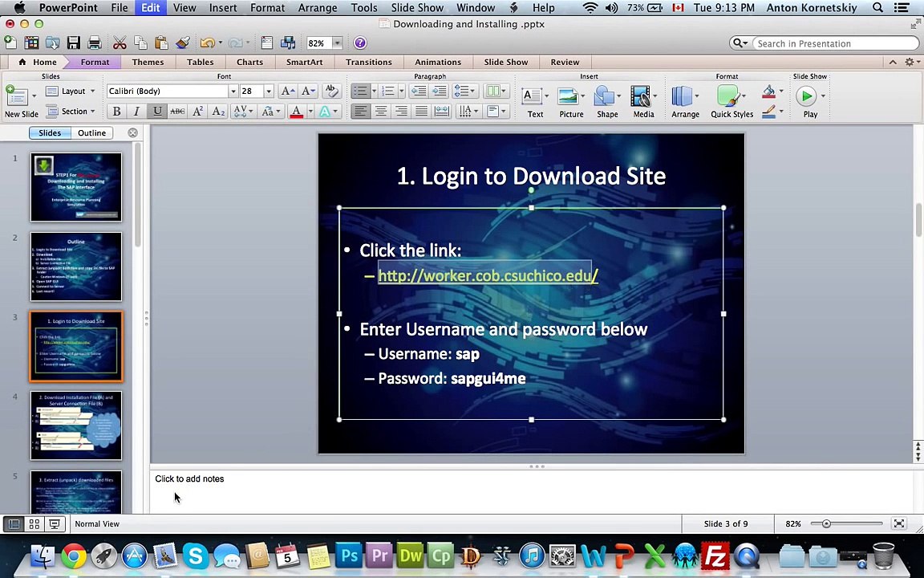Click the red font color swatch
The width and height of the screenshot is (924, 578).
click(x=297, y=111)
